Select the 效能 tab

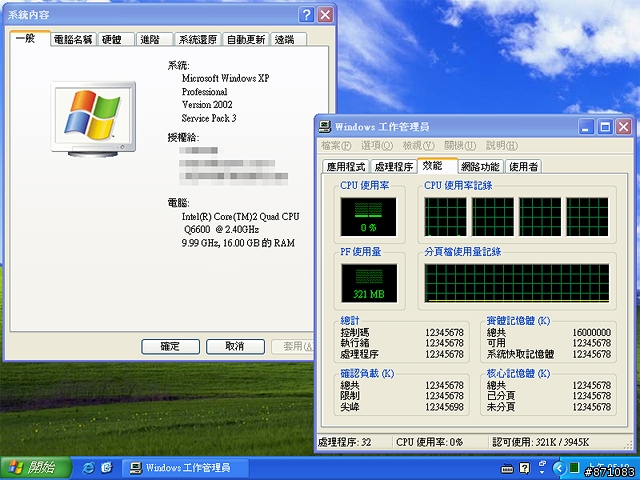coord(437,165)
